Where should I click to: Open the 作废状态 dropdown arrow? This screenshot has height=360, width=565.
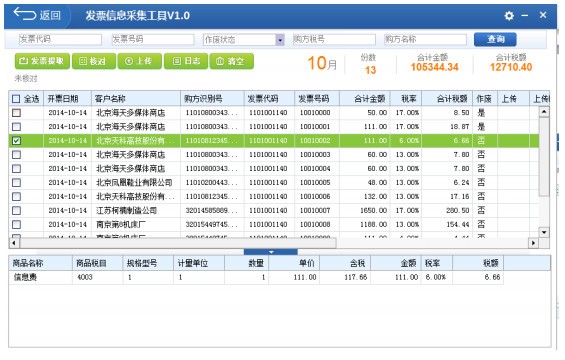pyautogui.click(x=280, y=40)
